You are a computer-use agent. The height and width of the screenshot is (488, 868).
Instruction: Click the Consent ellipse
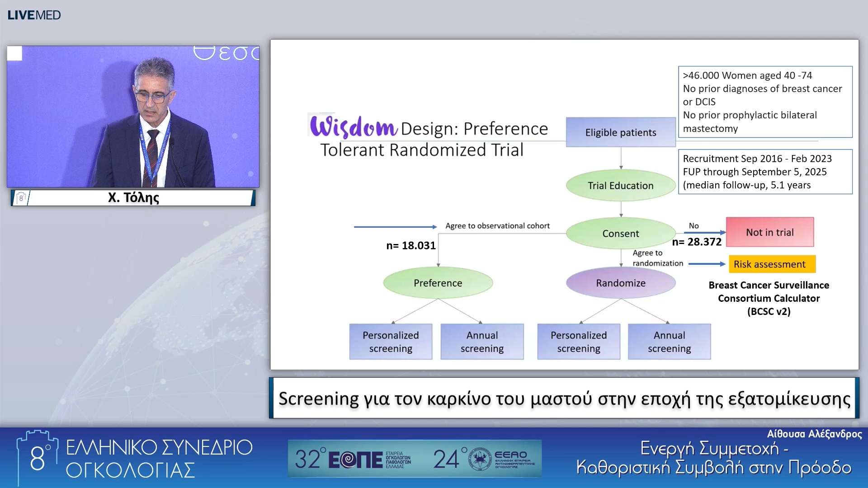(621, 233)
